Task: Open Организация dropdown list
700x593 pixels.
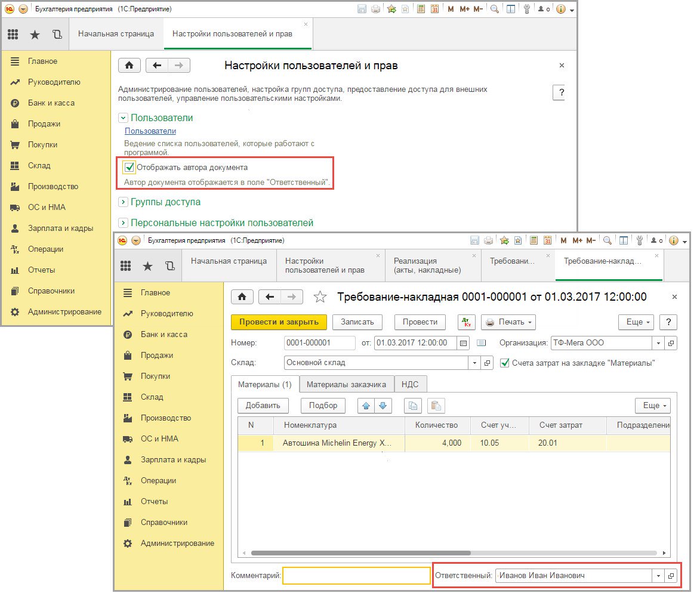Action: (658, 342)
